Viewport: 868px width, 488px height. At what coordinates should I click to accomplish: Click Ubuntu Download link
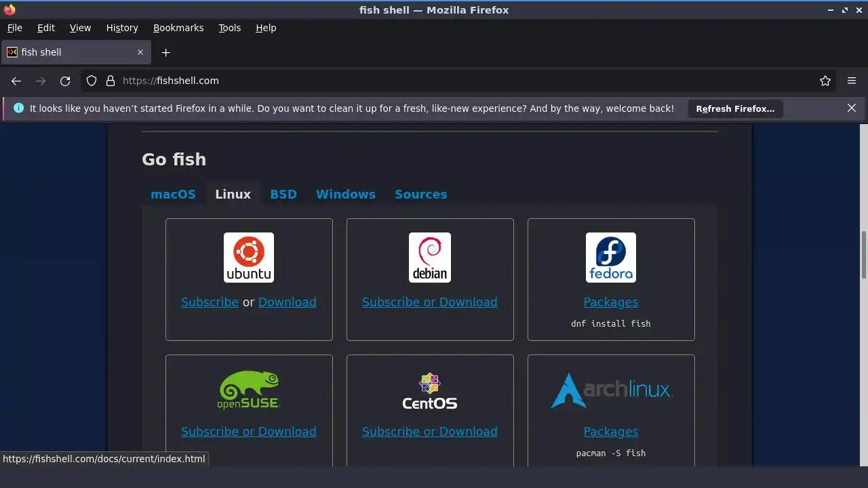(x=288, y=302)
